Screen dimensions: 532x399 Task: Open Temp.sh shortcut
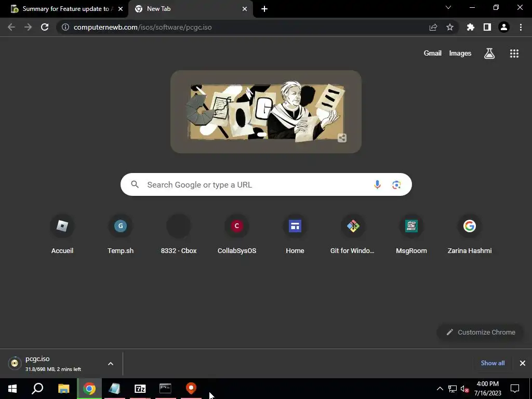point(121,235)
